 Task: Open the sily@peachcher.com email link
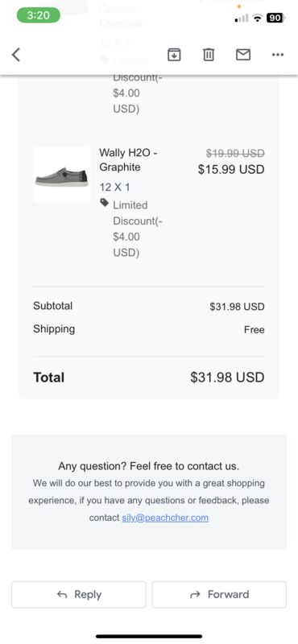pos(165,518)
